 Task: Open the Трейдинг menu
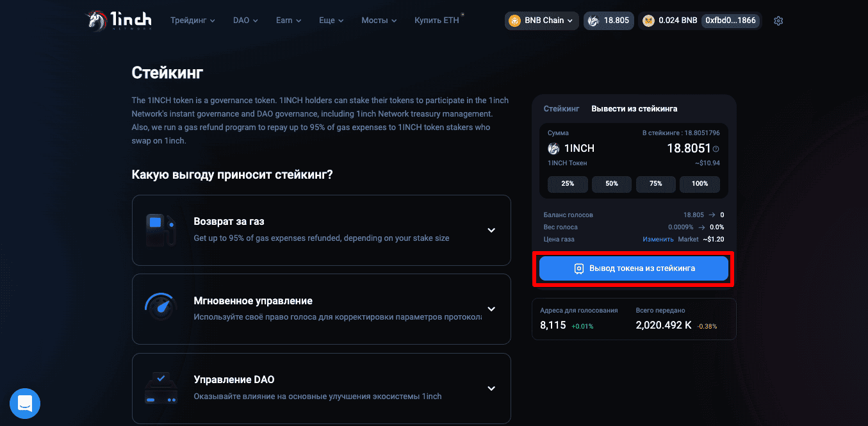(x=193, y=20)
